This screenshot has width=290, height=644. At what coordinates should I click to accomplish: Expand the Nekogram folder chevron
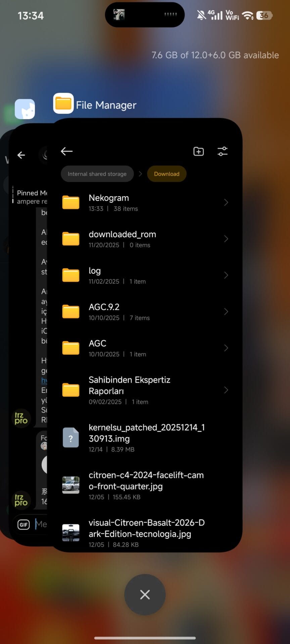pos(226,202)
